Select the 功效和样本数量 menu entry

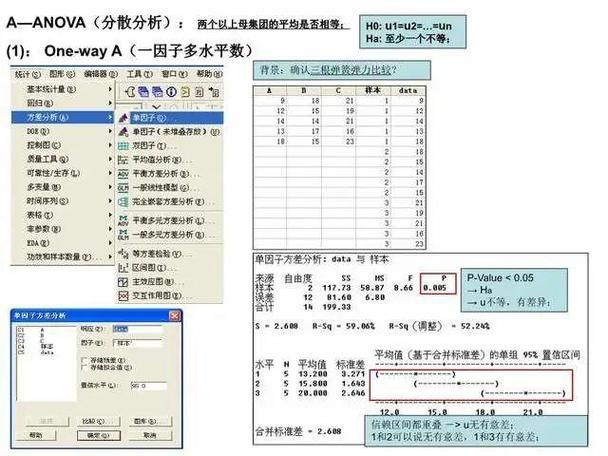click(62, 257)
